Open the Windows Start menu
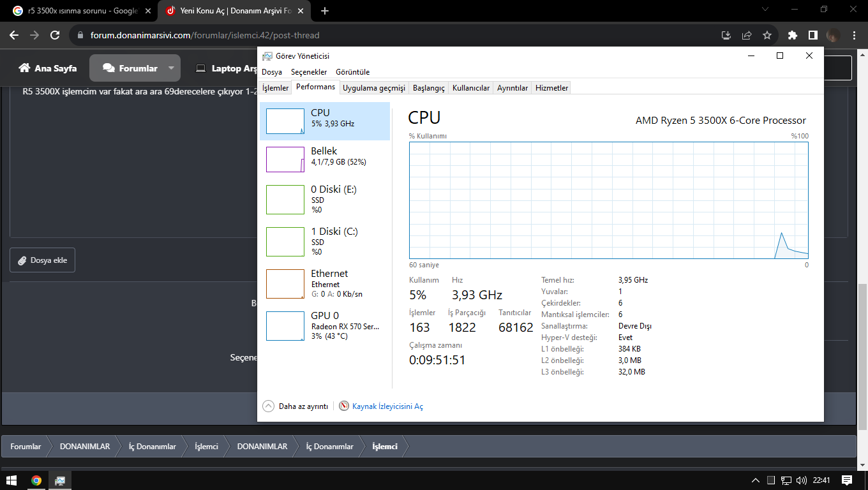 tap(11, 480)
